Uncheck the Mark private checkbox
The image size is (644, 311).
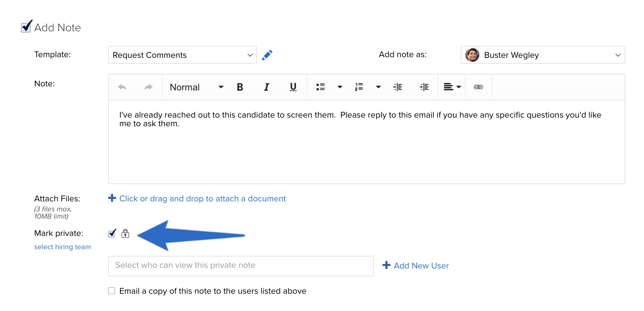pyautogui.click(x=112, y=233)
